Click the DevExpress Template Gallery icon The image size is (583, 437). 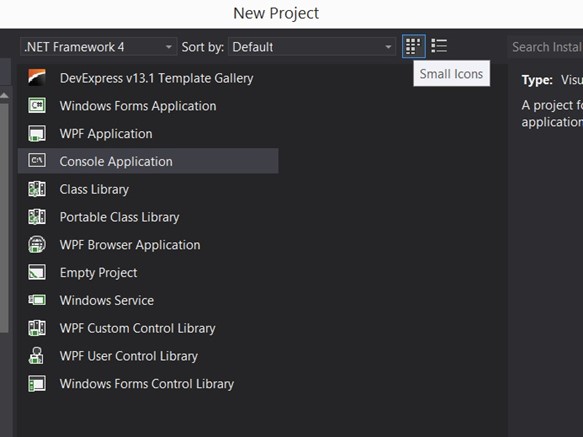pos(37,78)
